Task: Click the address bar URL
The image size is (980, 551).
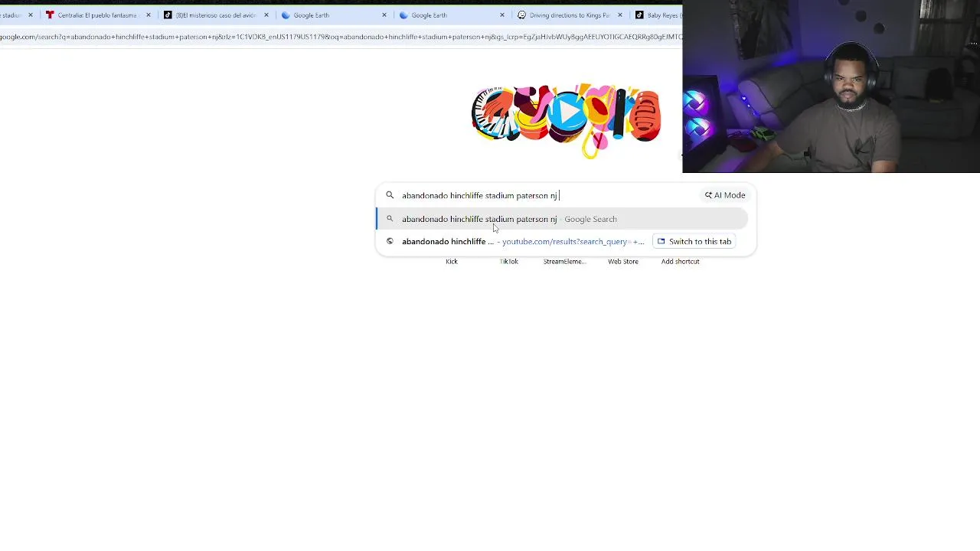Action: (341, 37)
